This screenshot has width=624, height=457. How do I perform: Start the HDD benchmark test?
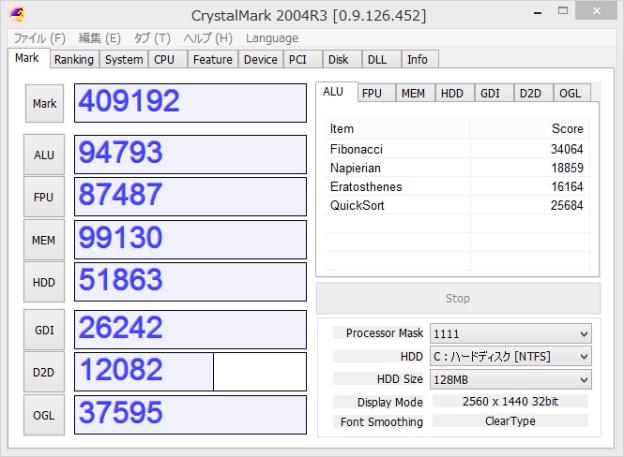[x=44, y=283]
